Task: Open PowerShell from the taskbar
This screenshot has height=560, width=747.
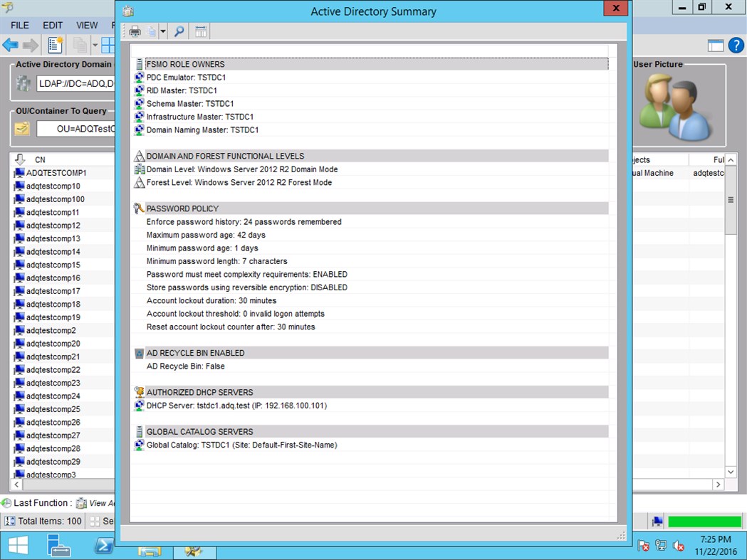Action: coord(105,546)
